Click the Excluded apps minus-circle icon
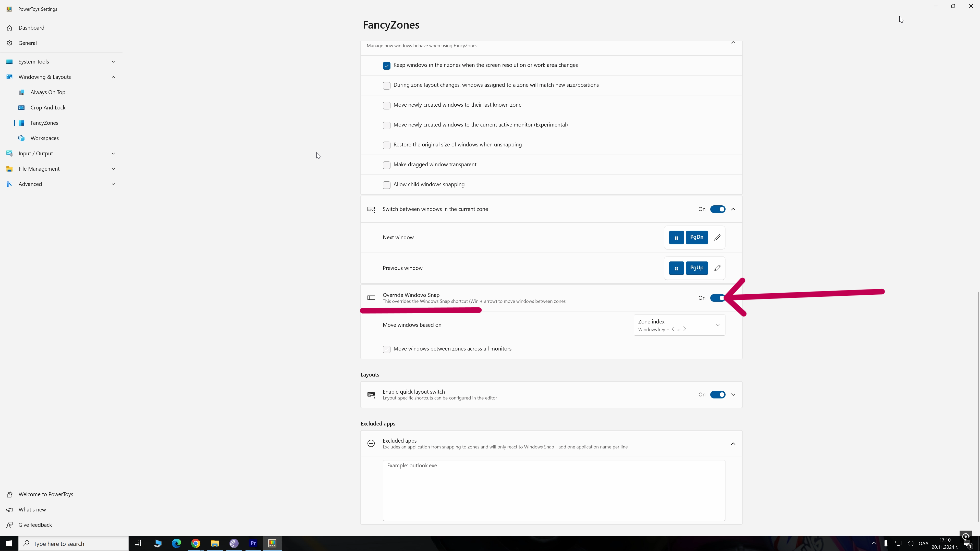 point(371,443)
